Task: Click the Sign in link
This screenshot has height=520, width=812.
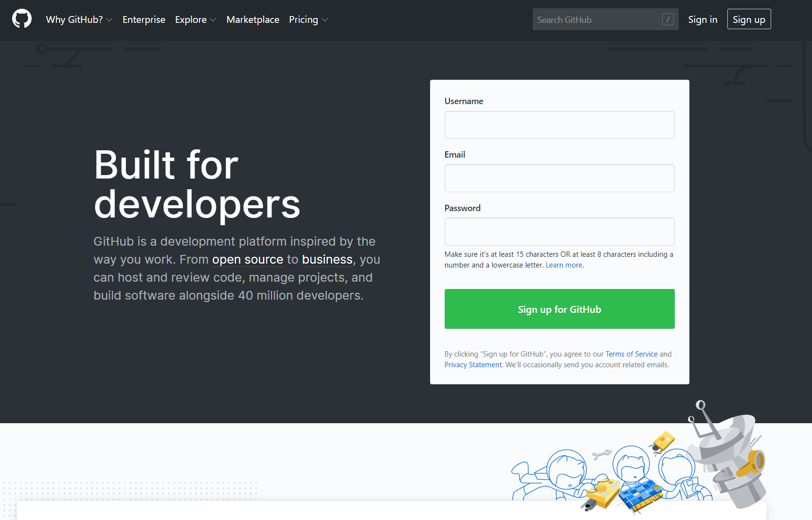Action: [x=703, y=19]
